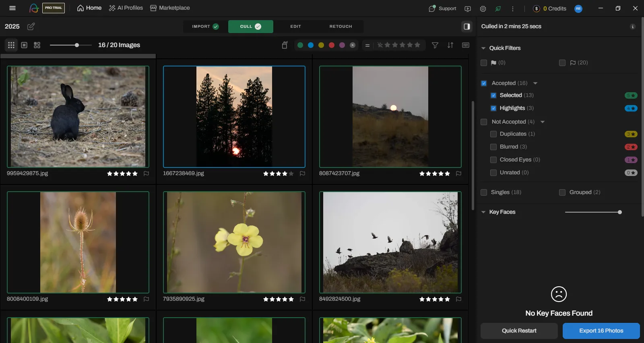Edit the 2025 project name

click(x=31, y=27)
